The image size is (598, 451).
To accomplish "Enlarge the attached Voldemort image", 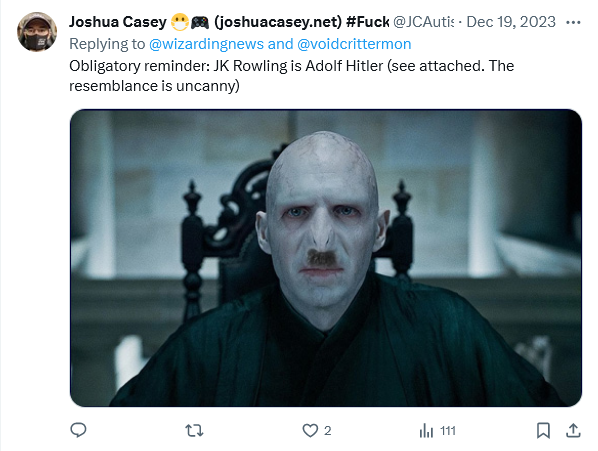I will coord(326,258).
